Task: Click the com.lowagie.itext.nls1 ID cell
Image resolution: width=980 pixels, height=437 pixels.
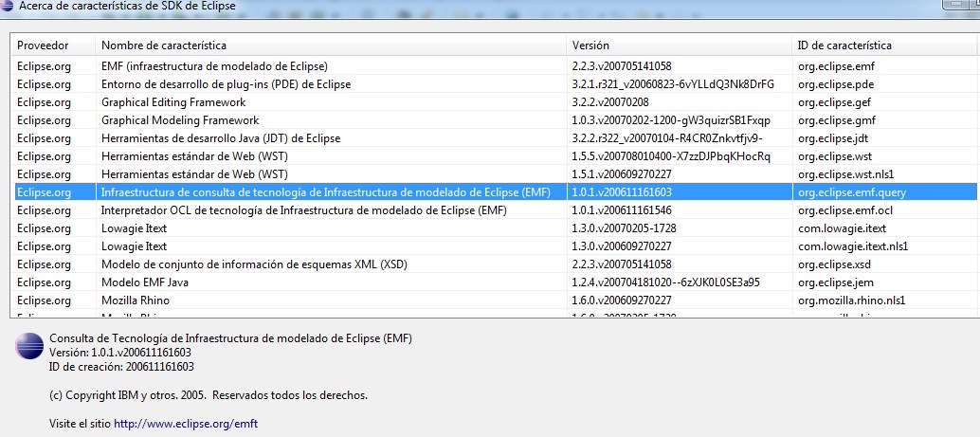Action: pos(853,246)
